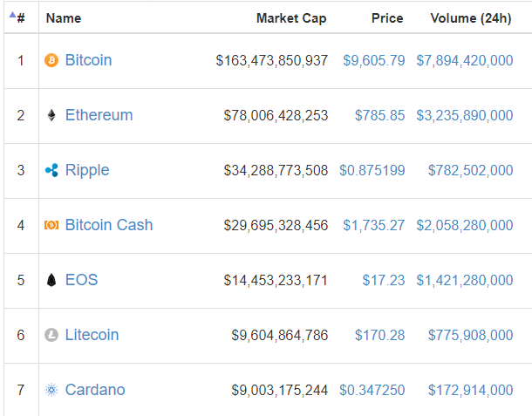
Task: Sort by rank using the # arrow
Action: (x=17, y=17)
